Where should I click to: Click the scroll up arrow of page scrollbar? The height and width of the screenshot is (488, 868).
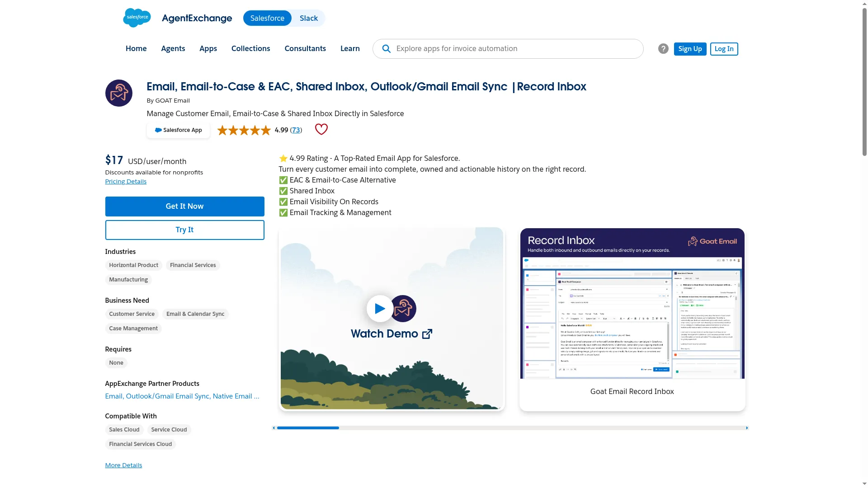[864, 3]
